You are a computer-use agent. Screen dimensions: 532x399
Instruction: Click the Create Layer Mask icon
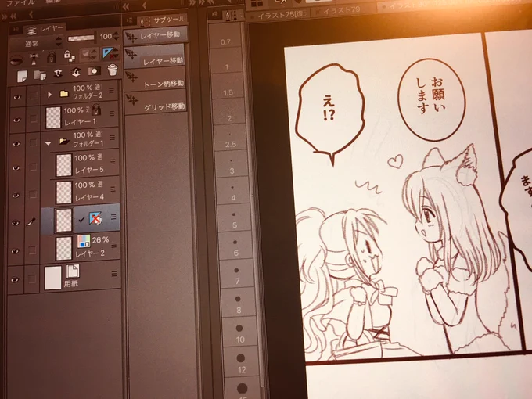point(95,71)
